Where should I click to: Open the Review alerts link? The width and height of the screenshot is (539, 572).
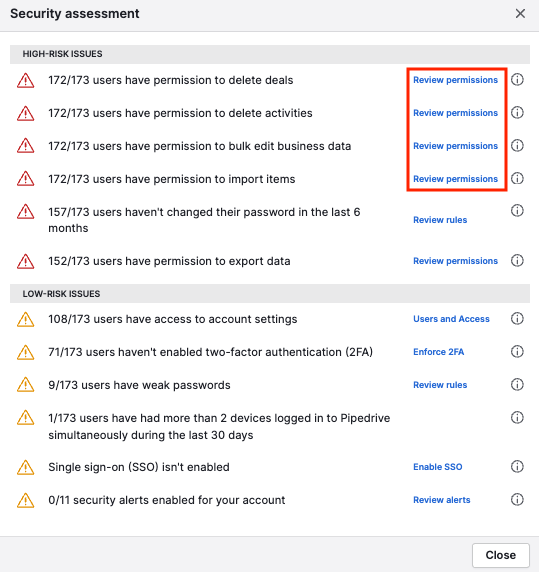pos(442,500)
